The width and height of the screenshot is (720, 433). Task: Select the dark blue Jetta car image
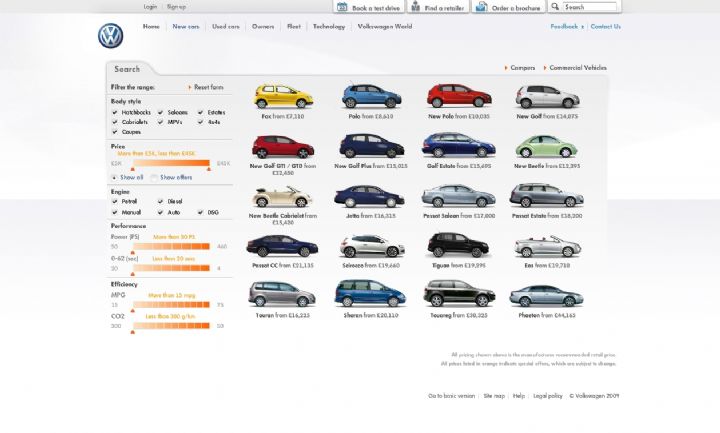[x=369, y=196]
